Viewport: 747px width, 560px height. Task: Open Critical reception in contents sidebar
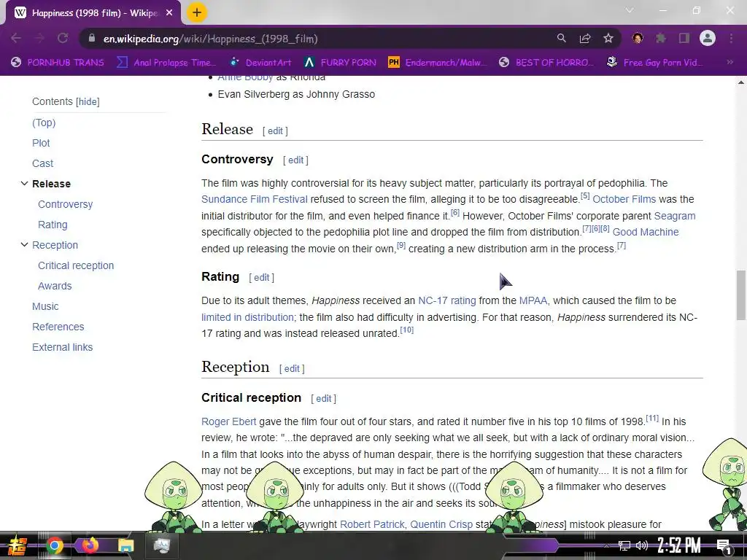click(76, 265)
